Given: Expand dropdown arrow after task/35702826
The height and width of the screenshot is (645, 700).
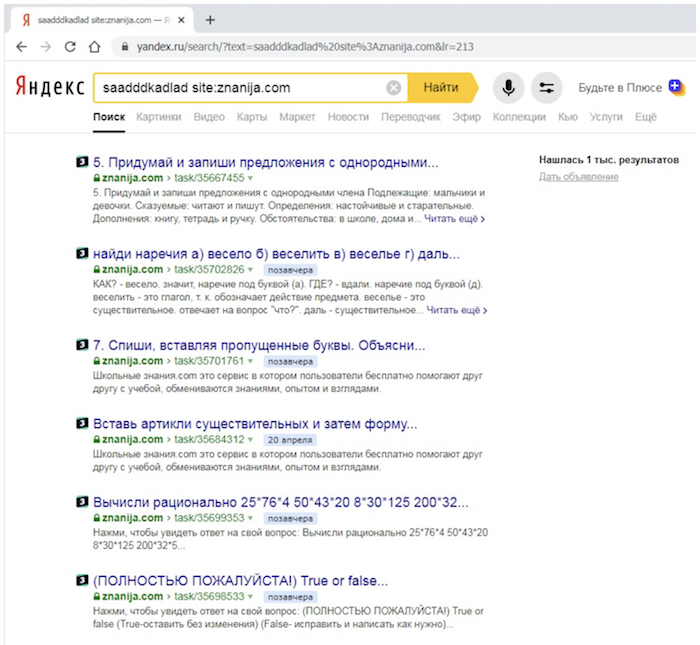Looking at the screenshot, I should click(x=250, y=270).
